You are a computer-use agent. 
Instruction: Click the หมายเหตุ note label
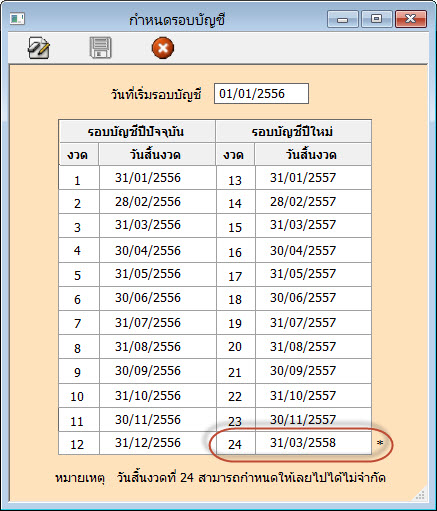pos(80,478)
